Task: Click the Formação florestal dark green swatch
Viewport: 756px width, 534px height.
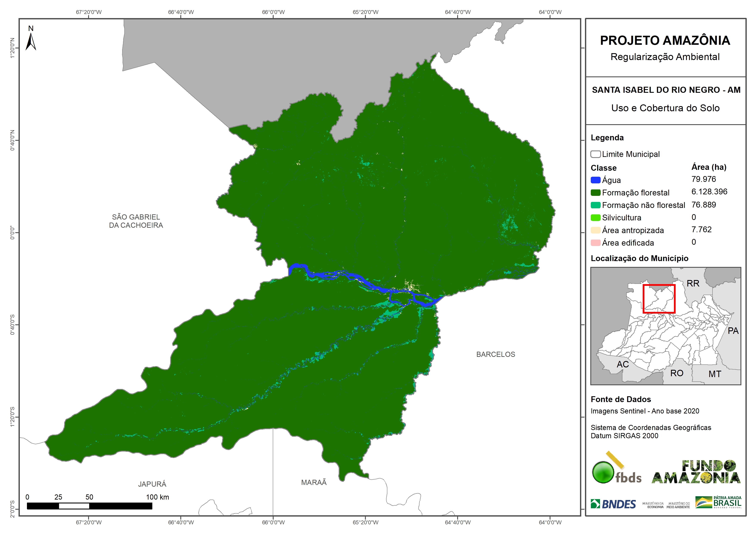Action: [595, 193]
